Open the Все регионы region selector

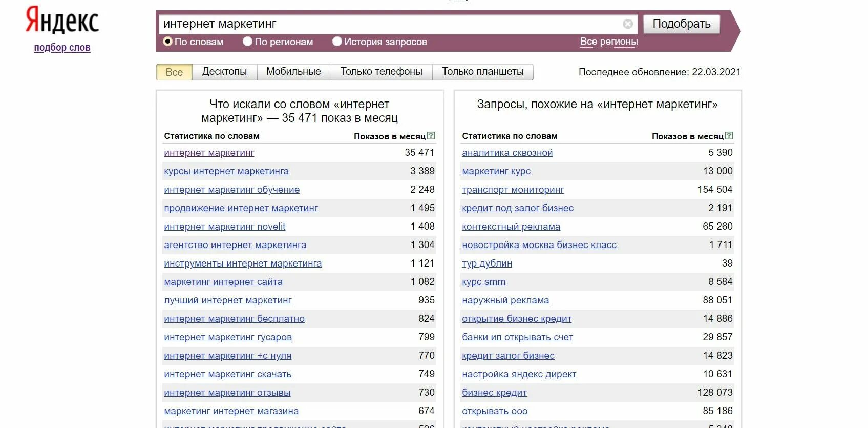[609, 42]
